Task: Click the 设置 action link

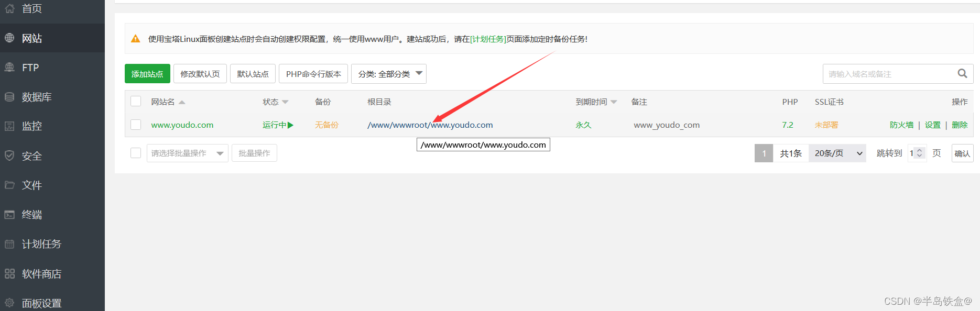Action: (932, 125)
